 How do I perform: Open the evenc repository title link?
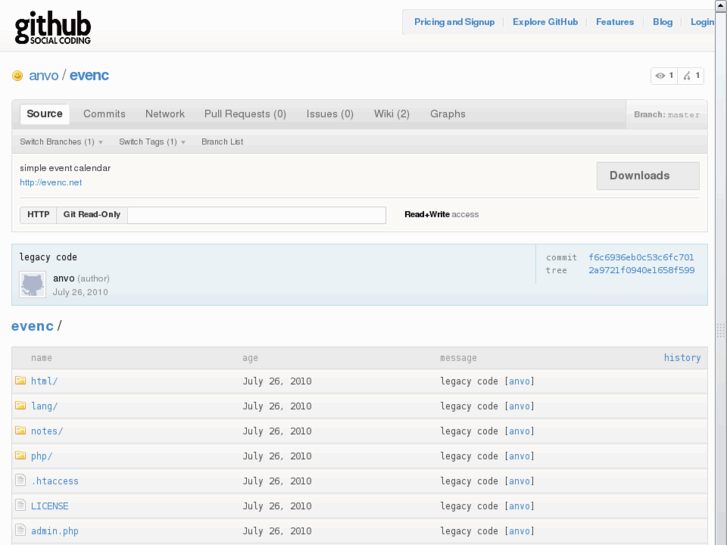click(x=89, y=76)
